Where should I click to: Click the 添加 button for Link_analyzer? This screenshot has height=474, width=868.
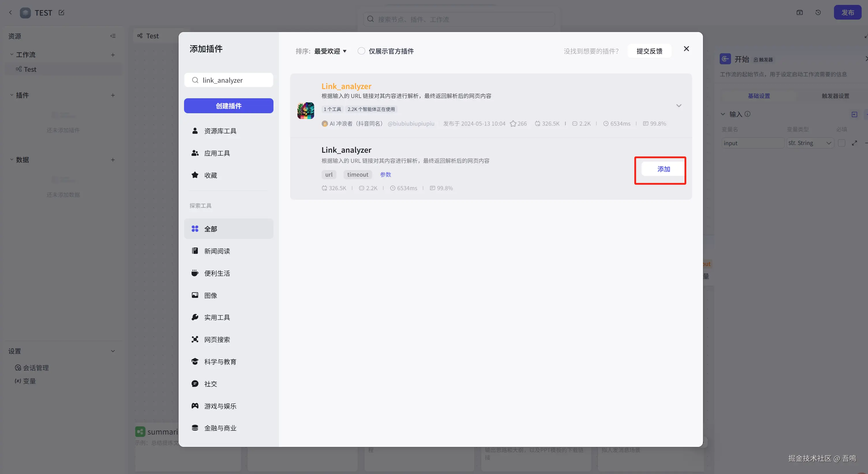point(663,169)
